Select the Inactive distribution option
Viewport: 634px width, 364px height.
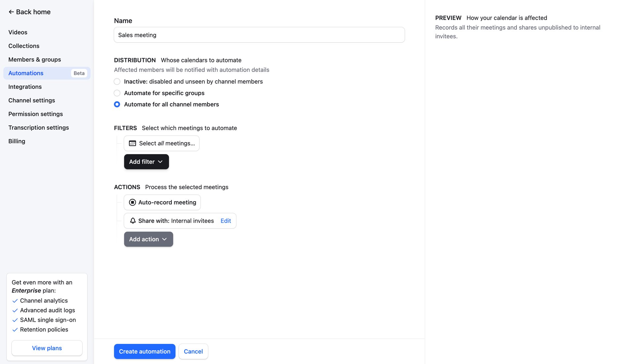point(117,82)
